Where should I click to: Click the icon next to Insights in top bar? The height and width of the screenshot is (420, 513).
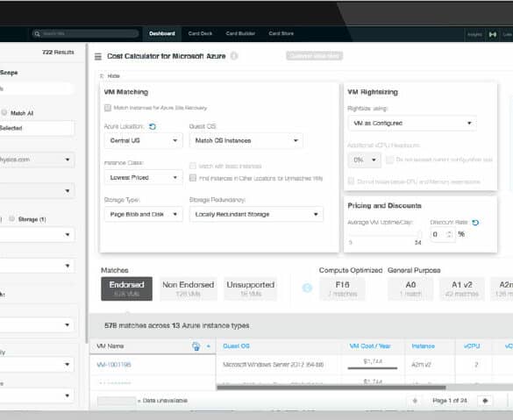[492, 34]
